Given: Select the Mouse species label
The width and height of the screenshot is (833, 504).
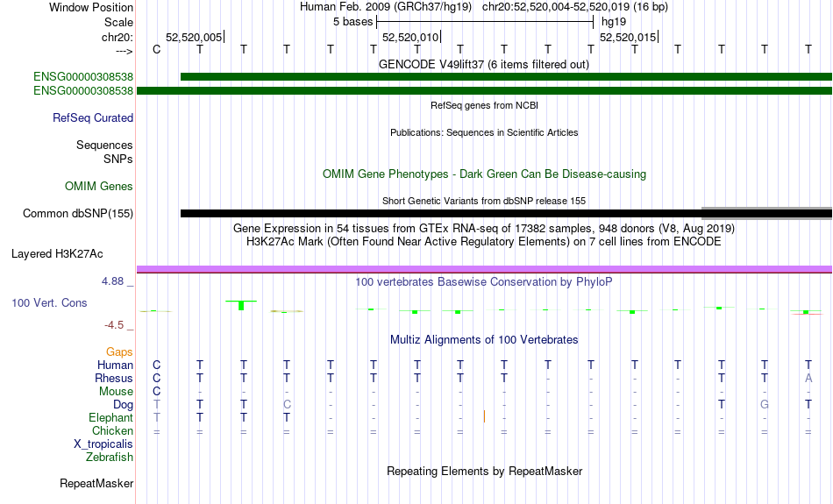Looking at the screenshot, I should click(x=116, y=392).
